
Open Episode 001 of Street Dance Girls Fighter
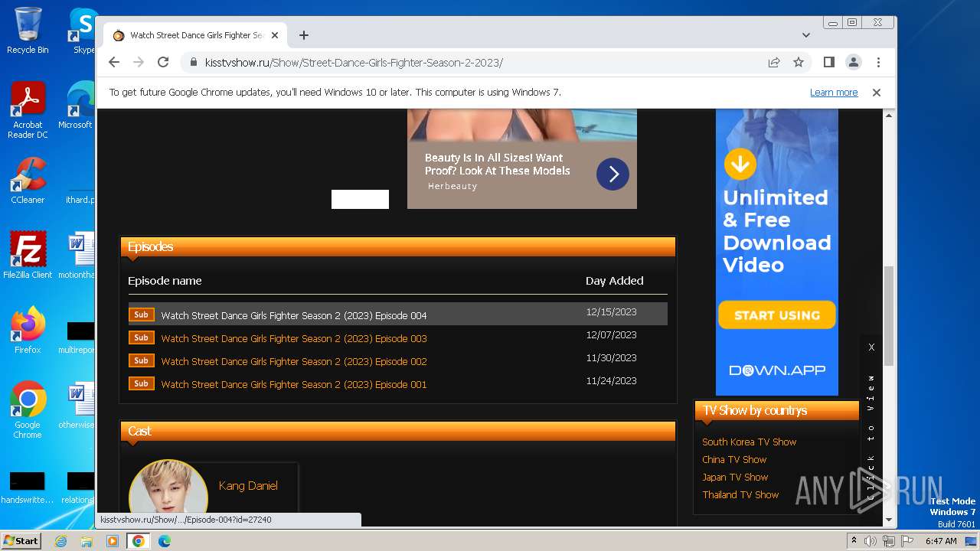pyautogui.click(x=294, y=384)
